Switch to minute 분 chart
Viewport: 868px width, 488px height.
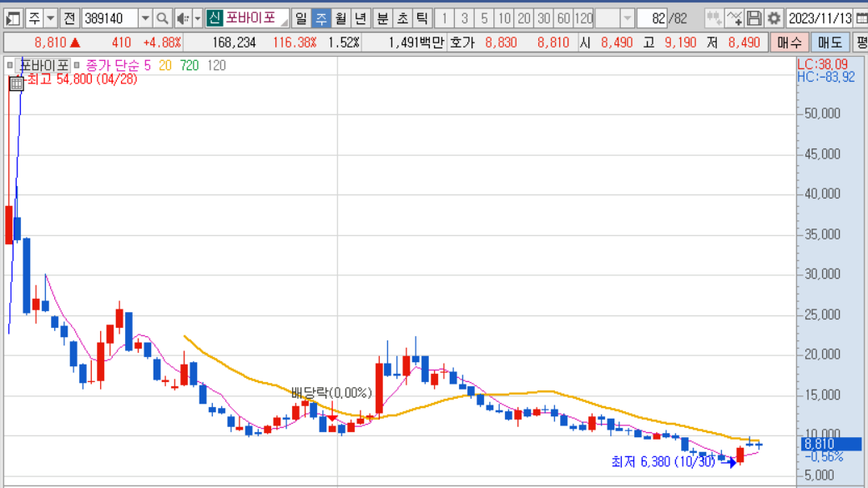(382, 19)
